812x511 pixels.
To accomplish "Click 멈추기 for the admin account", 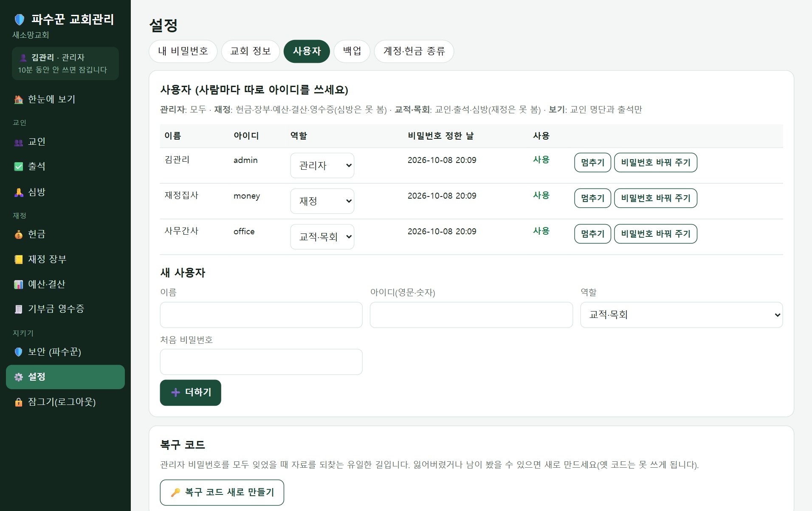I will [x=592, y=163].
